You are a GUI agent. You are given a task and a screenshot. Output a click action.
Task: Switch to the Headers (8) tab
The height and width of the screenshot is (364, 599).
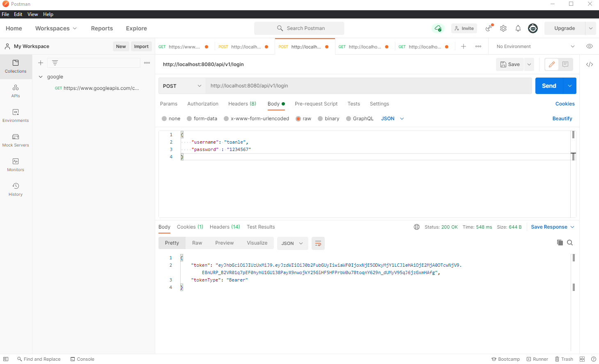[x=242, y=104]
